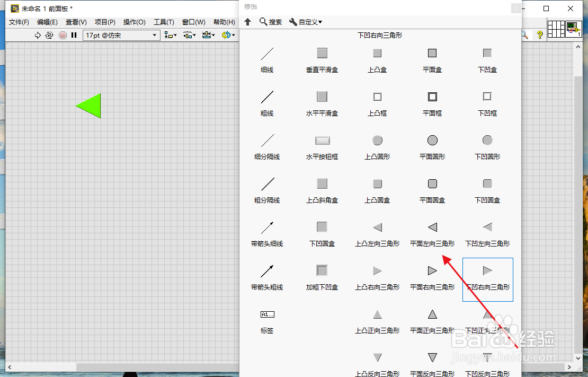Choose the 平面正向三角形 triangle
Image resolution: width=588 pixels, height=377 pixels.
coord(432,321)
